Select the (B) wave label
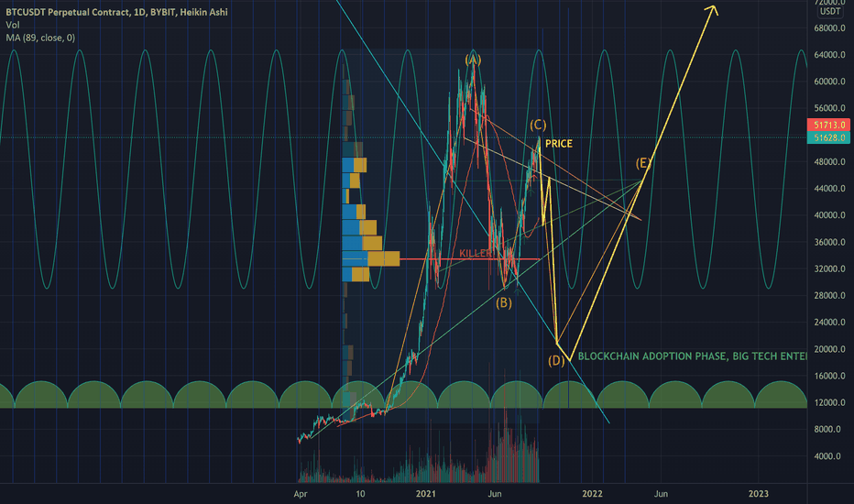 coord(503,302)
